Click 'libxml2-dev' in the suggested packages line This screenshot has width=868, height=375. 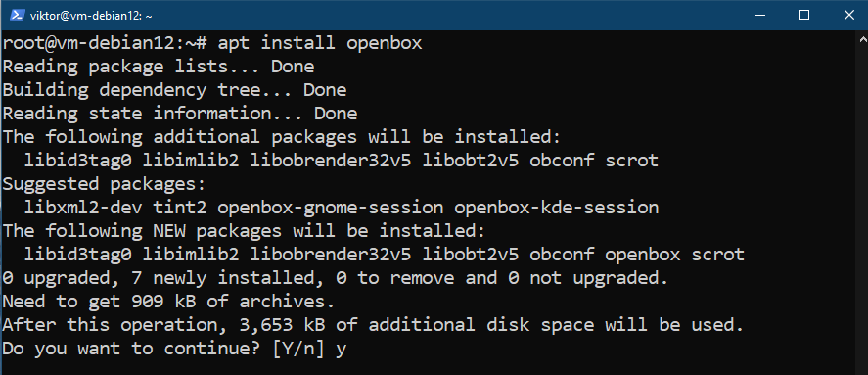(83, 208)
